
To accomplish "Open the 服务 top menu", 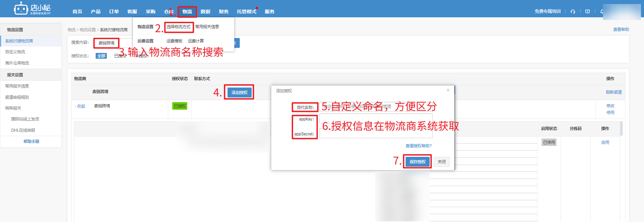I will click(270, 12).
